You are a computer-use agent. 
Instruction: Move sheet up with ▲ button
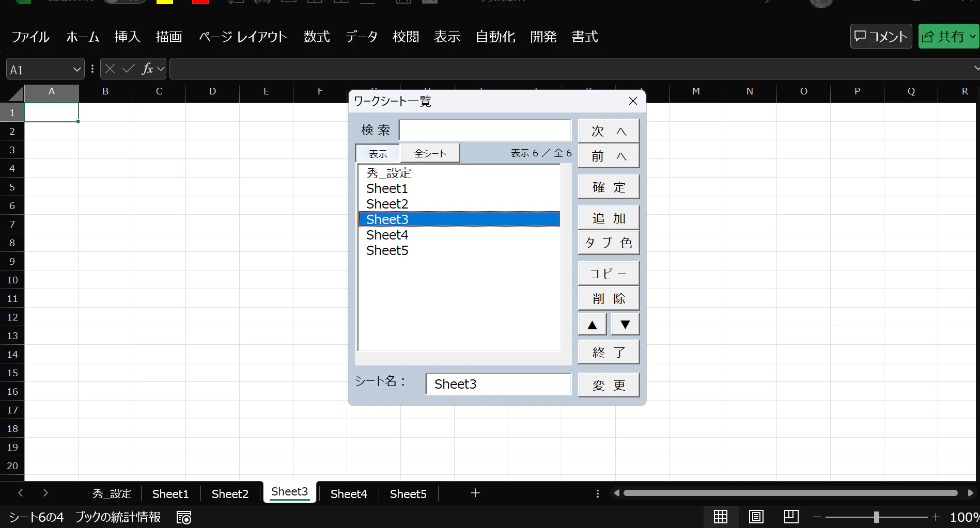593,325
